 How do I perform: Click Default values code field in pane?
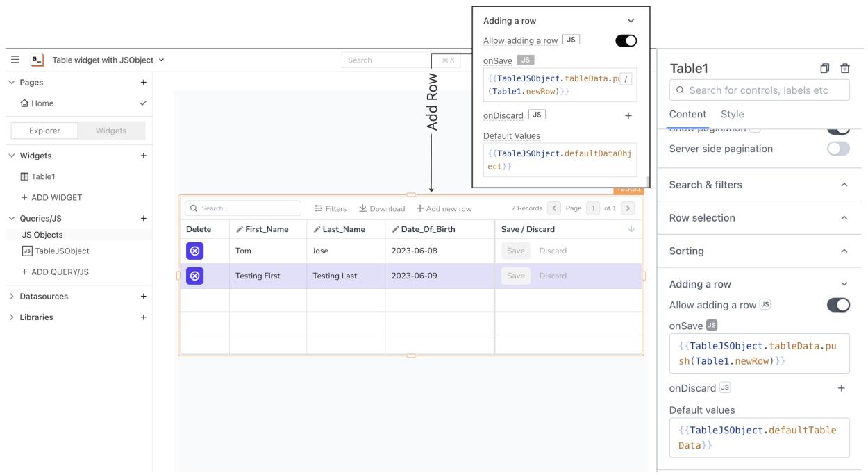[760, 437]
